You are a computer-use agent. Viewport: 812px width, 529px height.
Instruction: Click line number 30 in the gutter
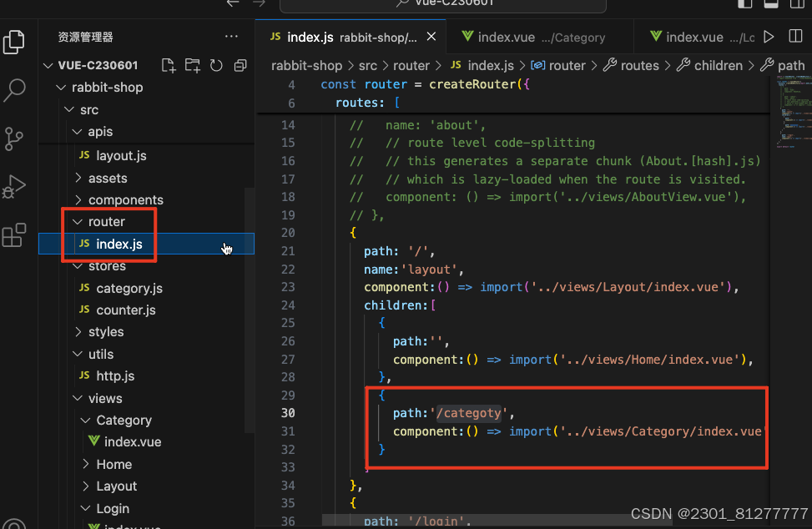tap(288, 413)
